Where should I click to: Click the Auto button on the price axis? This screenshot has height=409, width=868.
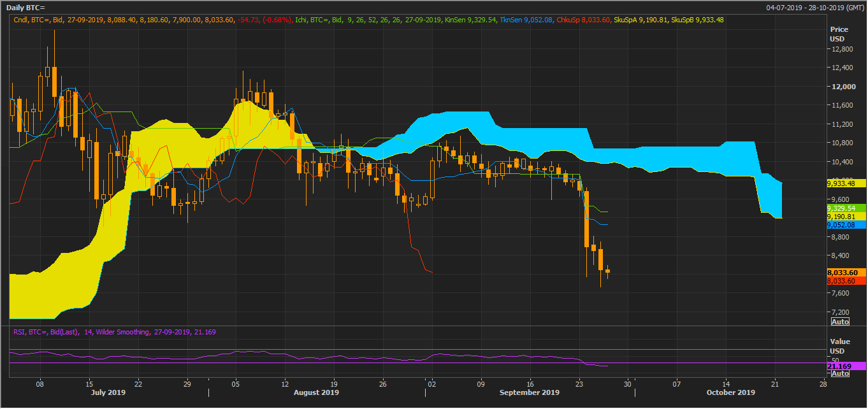tap(840, 322)
